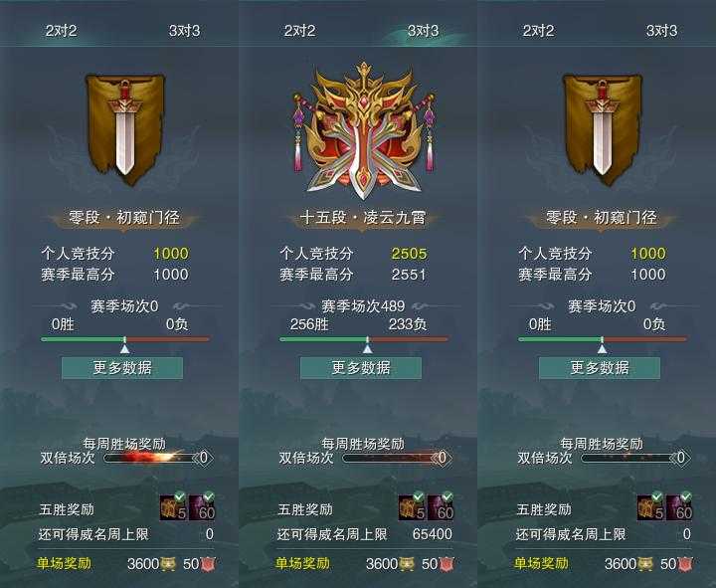This screenshot has height=588, width=716.
Task: Click the 十五段·凌云九霄 rank title banner
Action: (x=363, y=218)
